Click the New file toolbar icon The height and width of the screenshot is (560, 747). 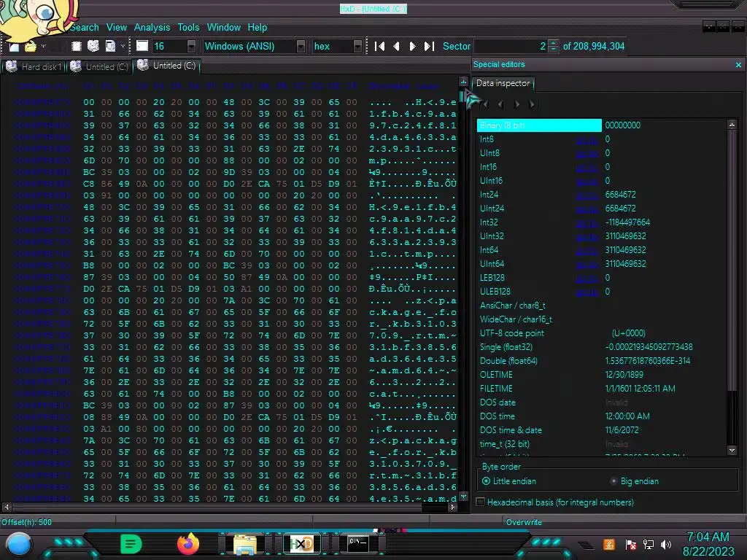tap(14, 47)
